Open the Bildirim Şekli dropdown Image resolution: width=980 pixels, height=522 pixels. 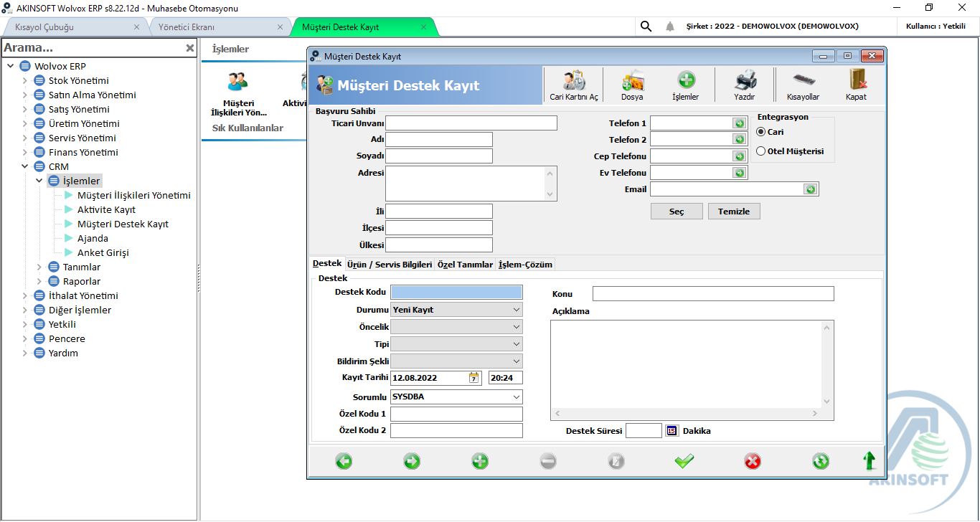pyautogui.click(x=517, y=361)
